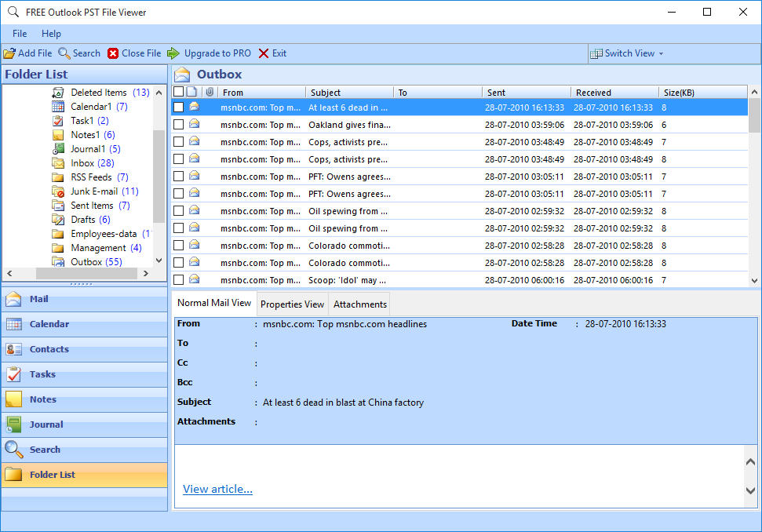This screenshot has height=532, width=762.
Task: Tick the checkbox beside the Oakland message
Action: pos(178,125)
